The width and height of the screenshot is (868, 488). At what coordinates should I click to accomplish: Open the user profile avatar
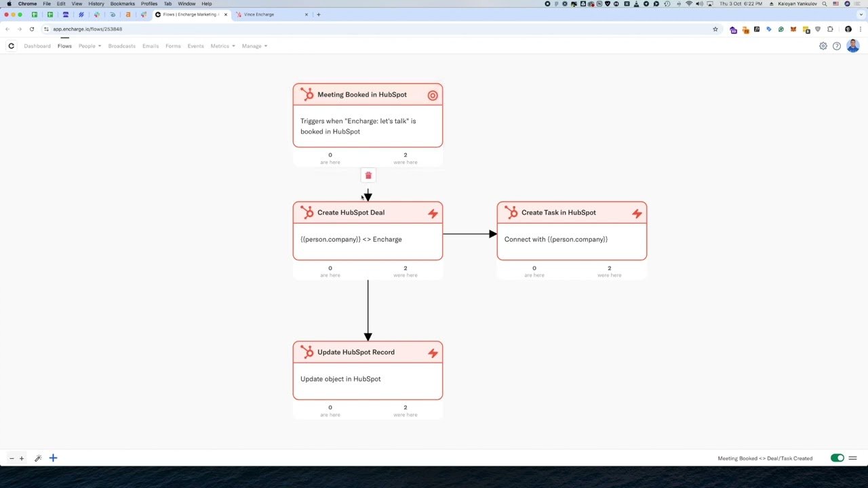point(853,46)
